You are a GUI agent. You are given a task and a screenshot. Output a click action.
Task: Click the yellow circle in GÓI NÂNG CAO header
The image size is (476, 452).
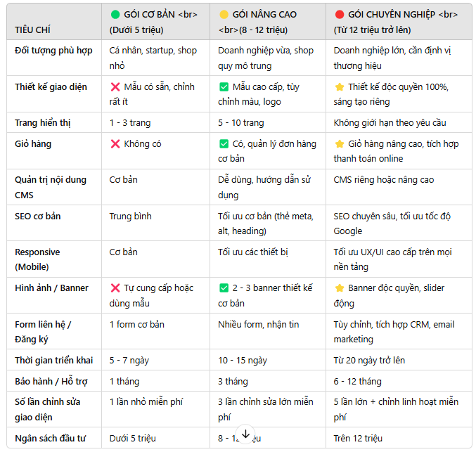[x=224, y=14]
